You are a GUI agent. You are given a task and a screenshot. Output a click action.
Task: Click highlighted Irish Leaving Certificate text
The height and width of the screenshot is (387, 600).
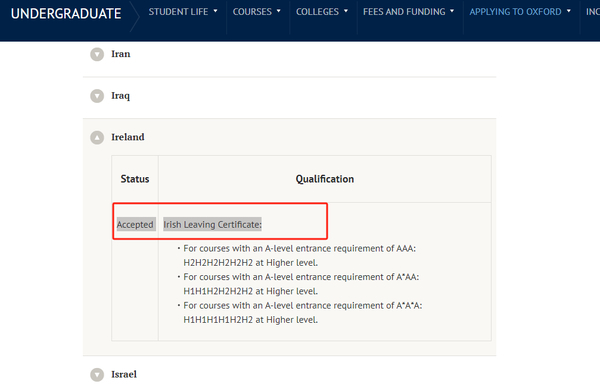click(212, 224)
